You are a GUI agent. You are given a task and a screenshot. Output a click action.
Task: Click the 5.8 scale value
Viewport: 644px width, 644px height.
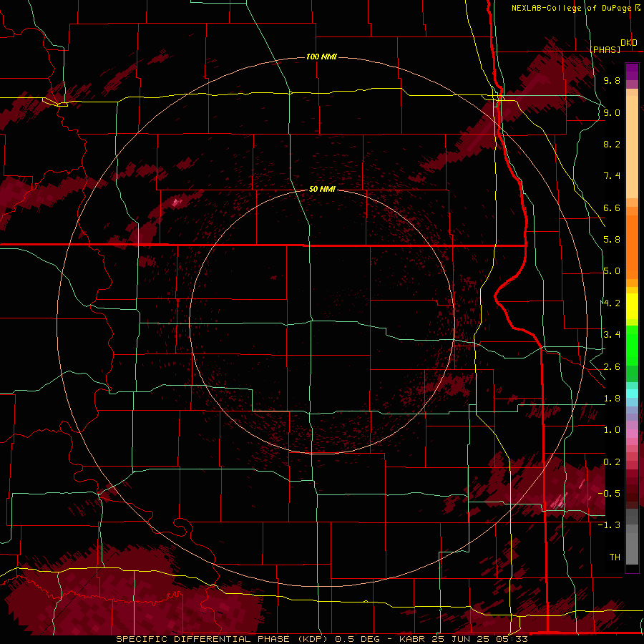click(x=612, y=239)
